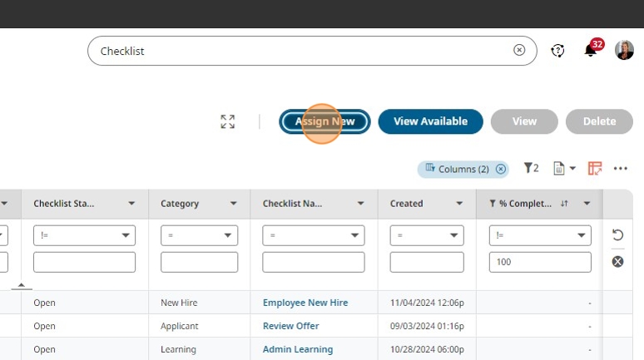Image resolution: width=644 pixels, height=360 pixels.
Task: Focus the Checklist Status filter text box
Action: click(84, 262)
